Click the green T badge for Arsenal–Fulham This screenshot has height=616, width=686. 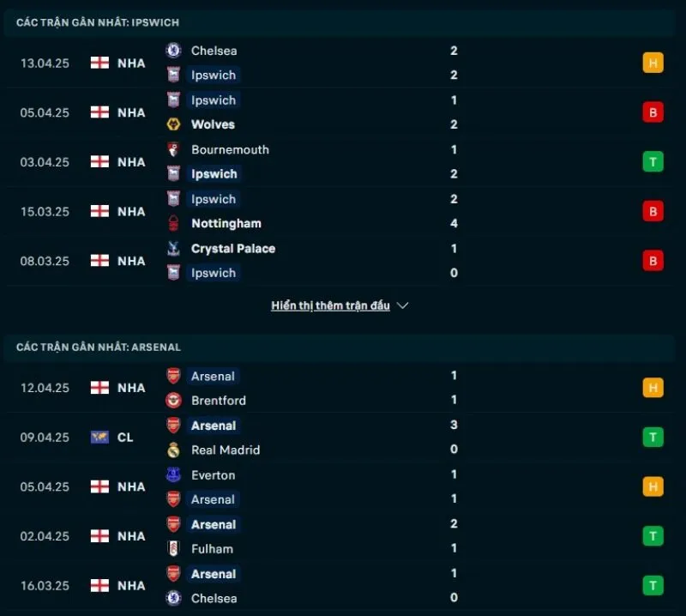653,536
